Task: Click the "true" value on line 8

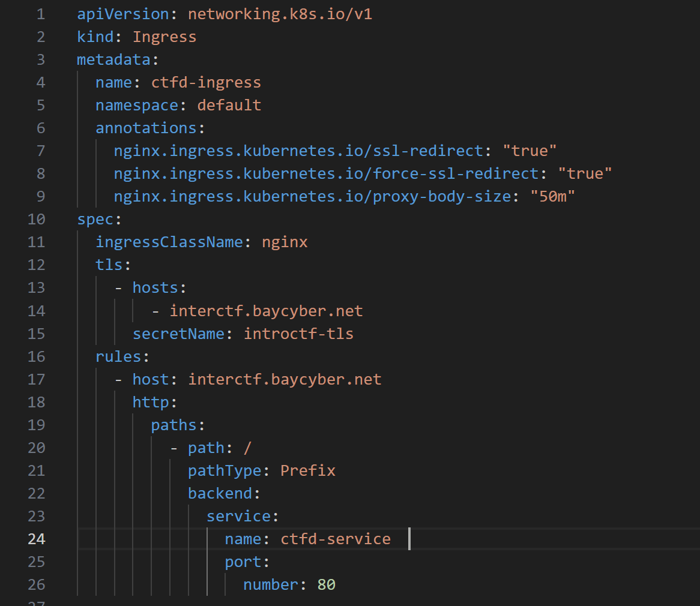Action: [585, 173]
